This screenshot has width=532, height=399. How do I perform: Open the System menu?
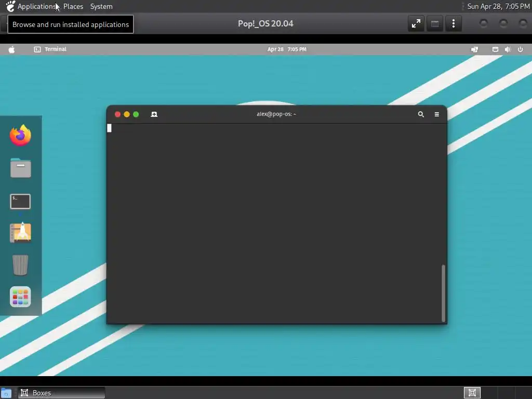coord(101,6)
